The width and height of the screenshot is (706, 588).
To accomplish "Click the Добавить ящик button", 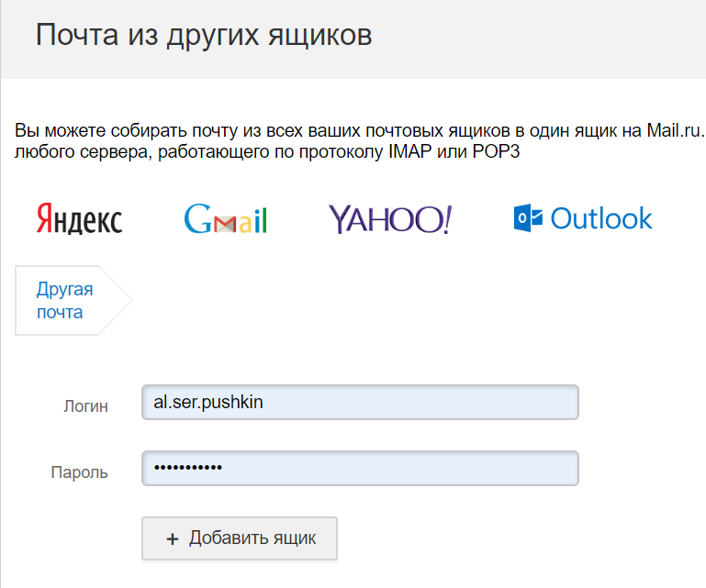I will pyautogui.click(x=240, y=538).
